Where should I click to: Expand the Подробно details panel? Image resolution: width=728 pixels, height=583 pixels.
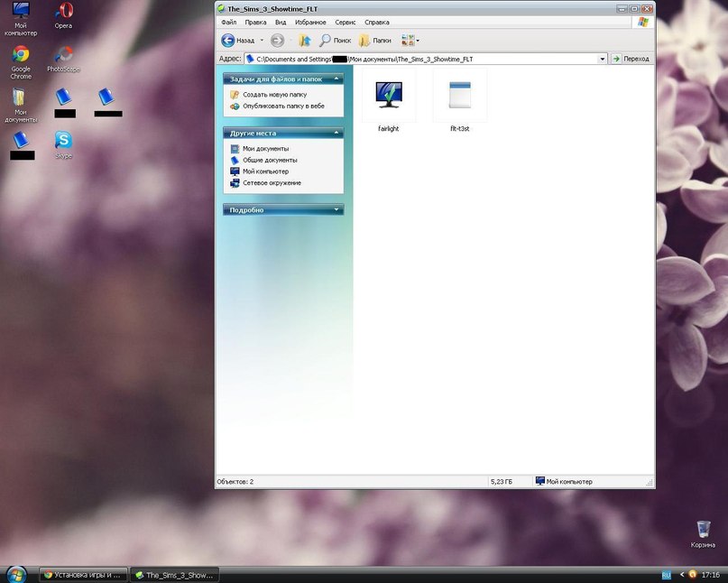[337, 210]
